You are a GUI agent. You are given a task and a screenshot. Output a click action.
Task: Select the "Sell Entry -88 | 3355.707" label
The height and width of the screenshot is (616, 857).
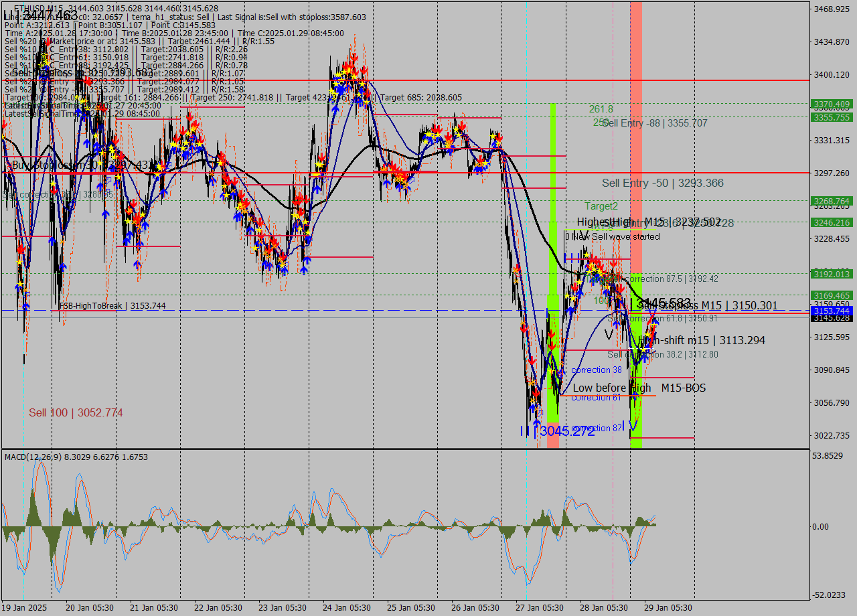pos(655,123)
